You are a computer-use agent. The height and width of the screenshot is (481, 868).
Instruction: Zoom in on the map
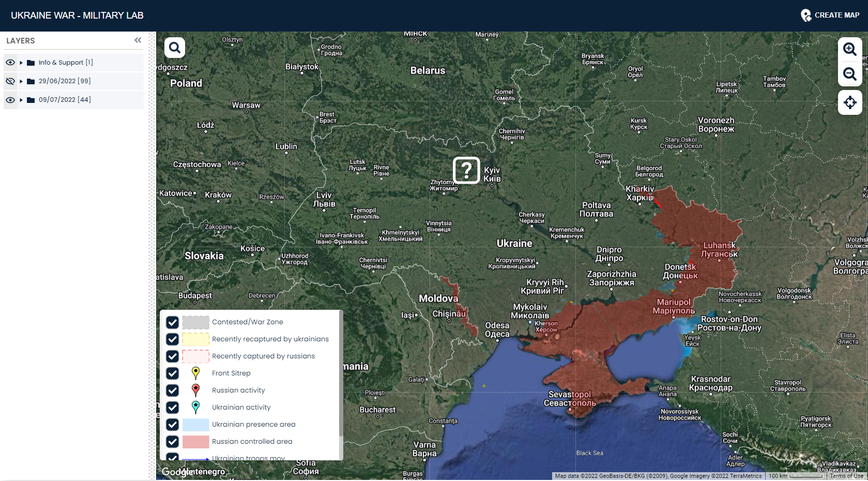[x=850, y=49]
